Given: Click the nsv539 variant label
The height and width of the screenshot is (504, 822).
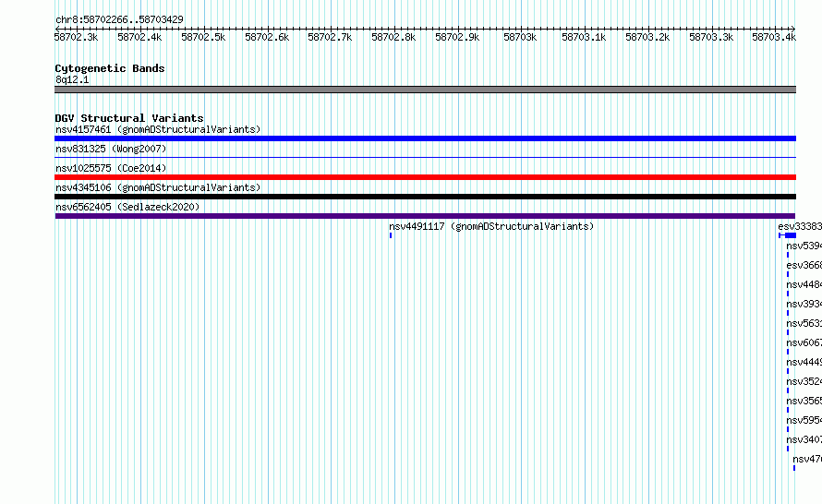Looking at the screenshot, I should (x=804, y=246).
